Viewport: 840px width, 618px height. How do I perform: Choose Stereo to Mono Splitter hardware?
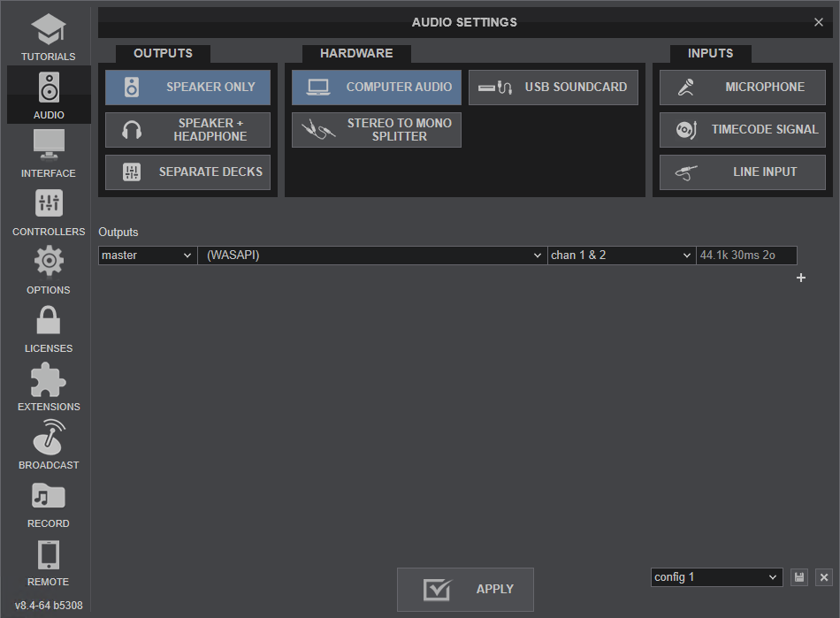[x=377, y=130]
